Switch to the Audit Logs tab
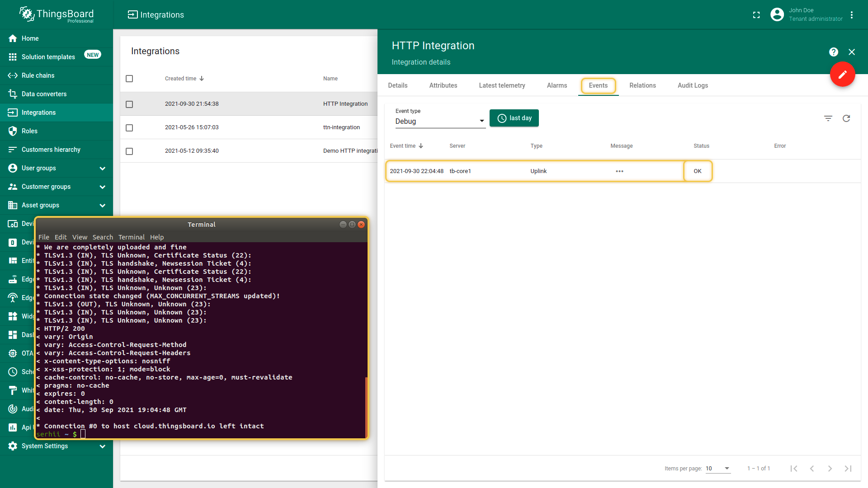The width and height of the screenshot is (868, 488). point(693,85)
